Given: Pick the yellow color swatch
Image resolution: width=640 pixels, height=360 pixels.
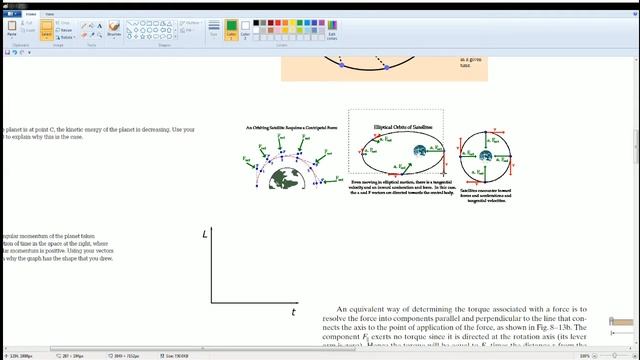Looking at the screenshot, I should 292,22.
